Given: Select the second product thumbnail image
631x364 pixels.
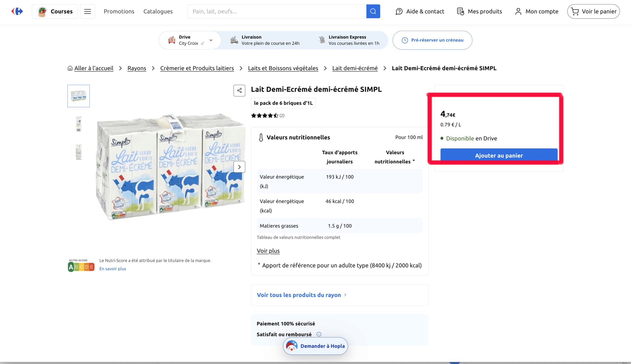Looking at the screenshot, I should point(79,124).
